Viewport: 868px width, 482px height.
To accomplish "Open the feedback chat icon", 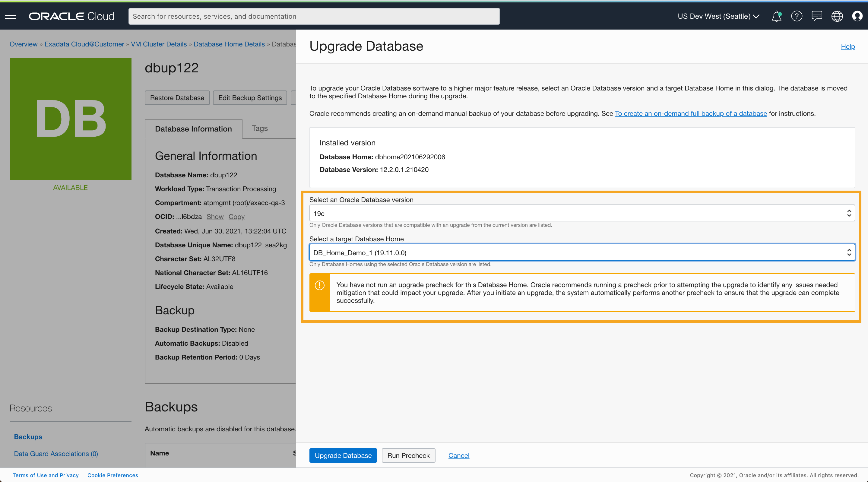I will coord(817,16).
